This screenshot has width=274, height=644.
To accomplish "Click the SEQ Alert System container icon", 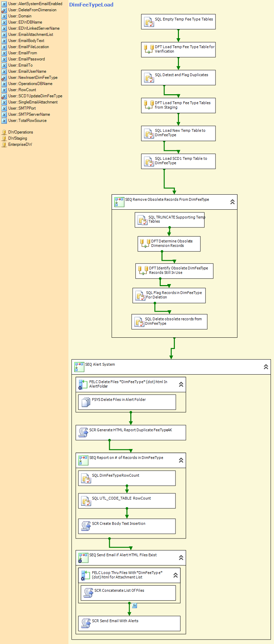I will (79, 367).
